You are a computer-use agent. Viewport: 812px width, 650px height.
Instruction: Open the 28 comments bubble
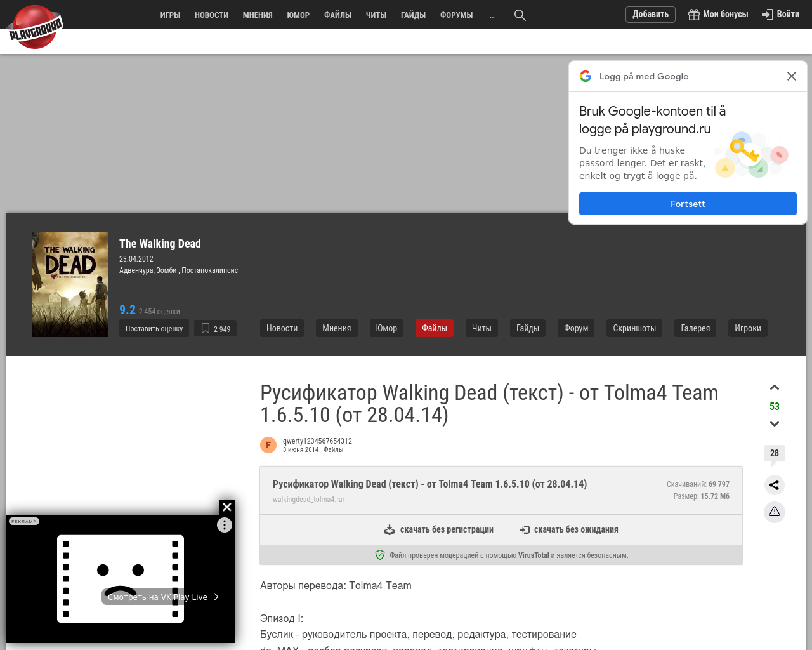coord(775,454)
